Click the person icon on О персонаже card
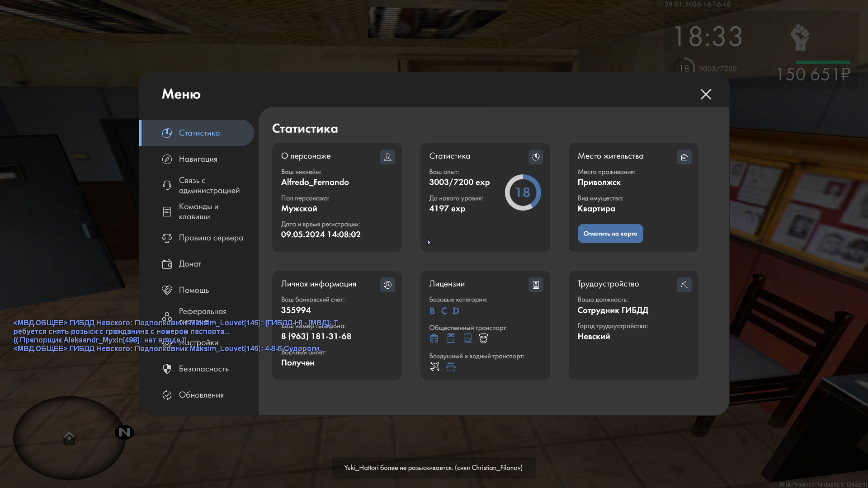The height and width of the screenshot is (488, 868). [387, 157]
